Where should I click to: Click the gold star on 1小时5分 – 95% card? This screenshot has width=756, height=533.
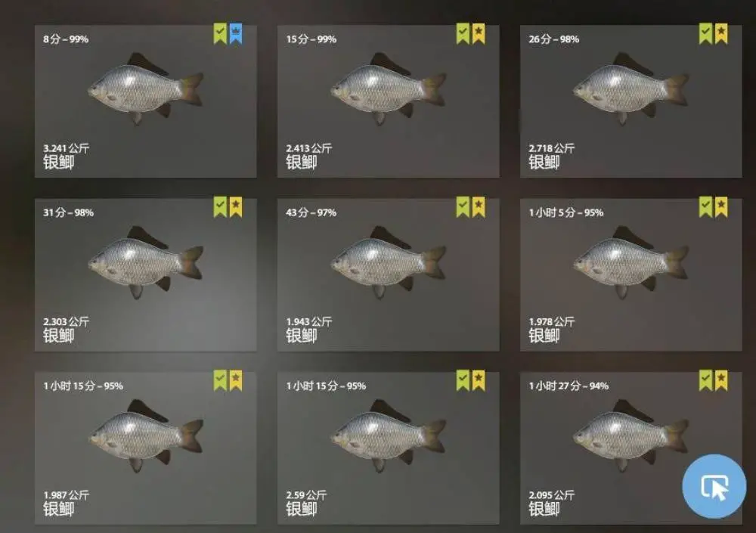click(721, 207)
